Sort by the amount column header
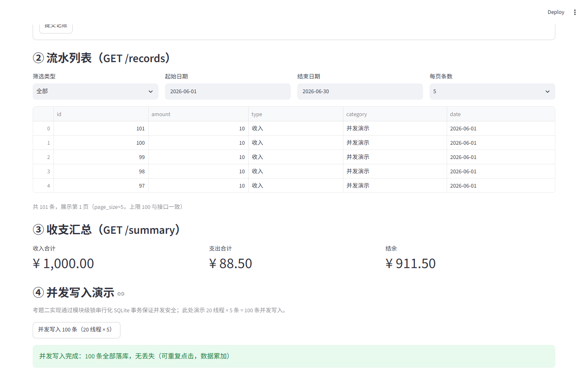The height and width of the screenshot is (376, 588). pos(198,114)
